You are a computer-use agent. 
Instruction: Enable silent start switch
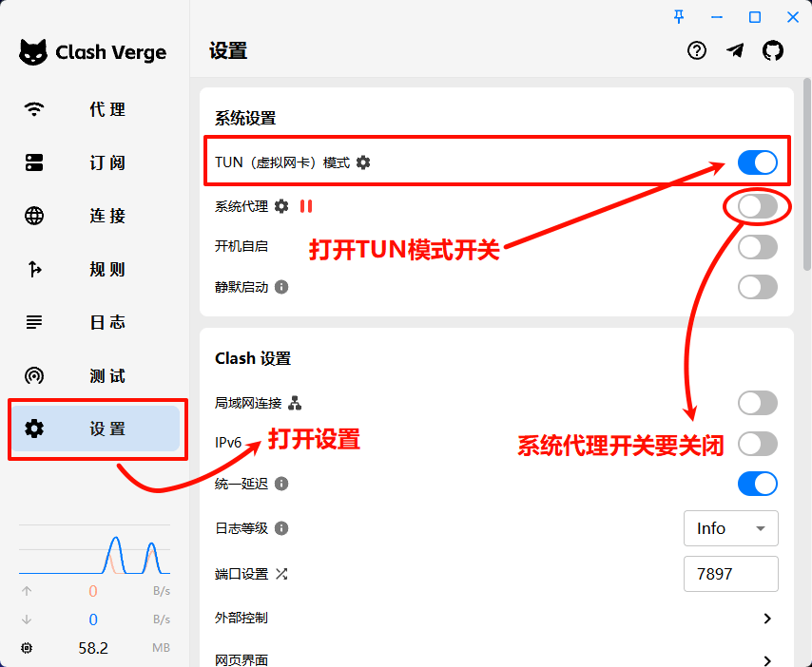point(758,287)
